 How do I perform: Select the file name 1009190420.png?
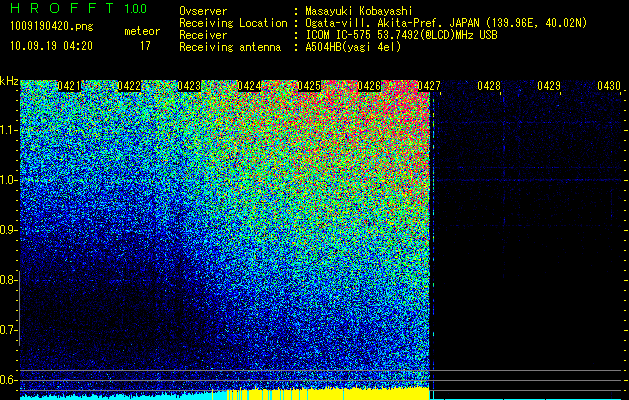[52, 26]
